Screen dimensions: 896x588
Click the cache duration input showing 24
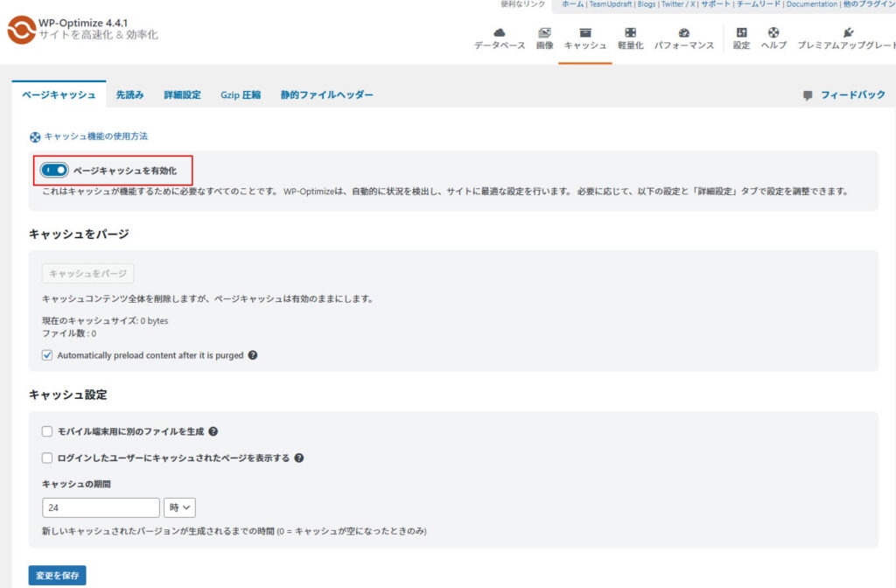coord(100,507)
